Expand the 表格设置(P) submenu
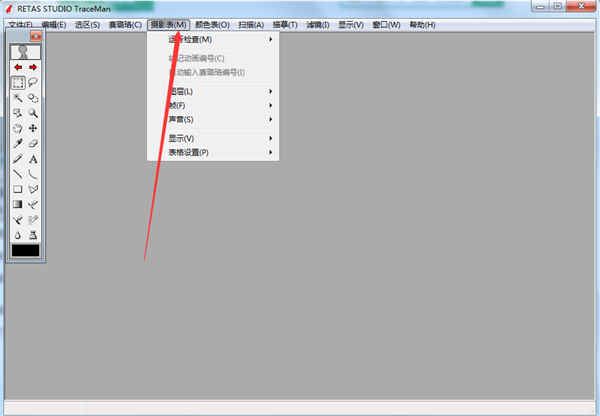600x416 pixels. tap(213, 152)
